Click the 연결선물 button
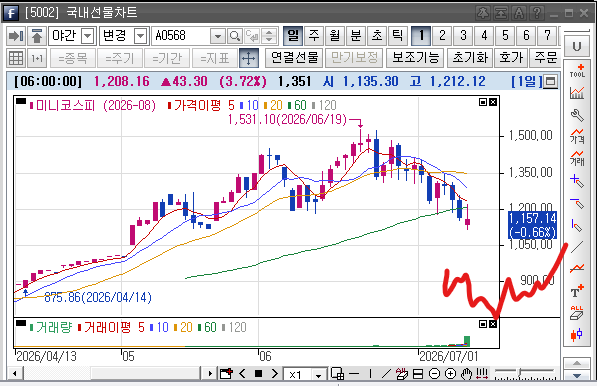This screenshot has width=597, height=386. point(294,58)
